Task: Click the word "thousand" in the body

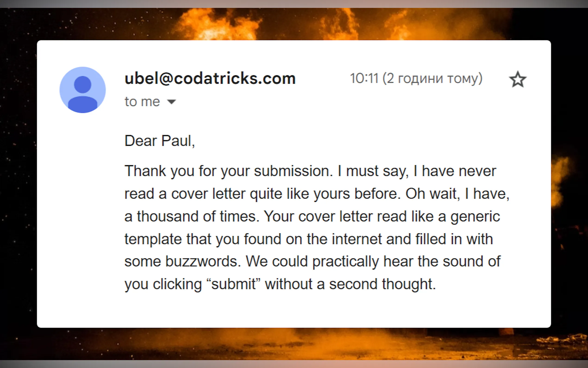Action: 167,216
